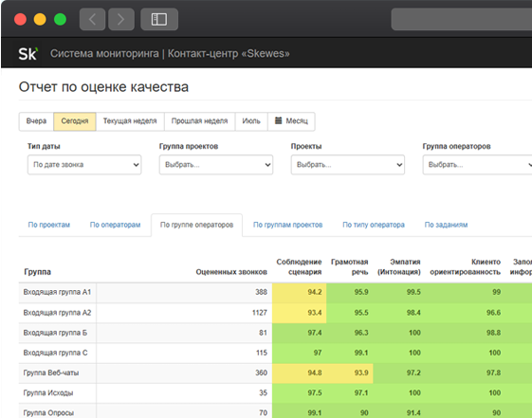
Task: Select the Сегодня period button
Action: 75,121
